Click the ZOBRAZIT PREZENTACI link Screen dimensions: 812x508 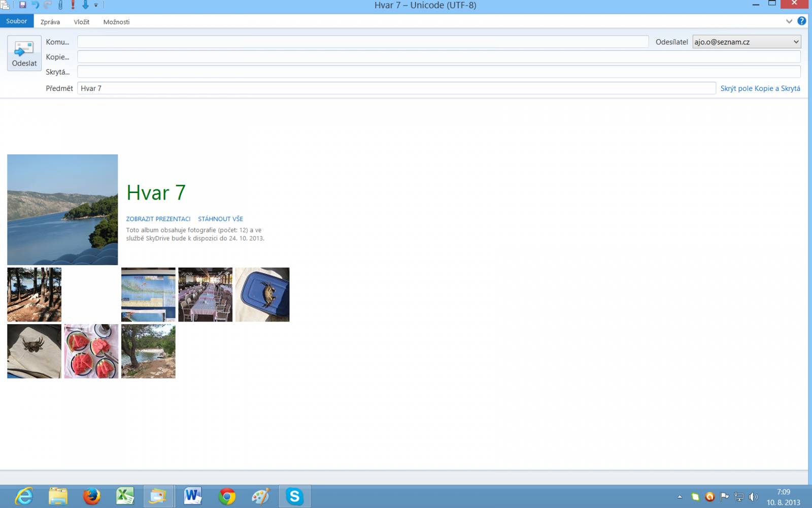pyautogui.click(x=158, y=219)
